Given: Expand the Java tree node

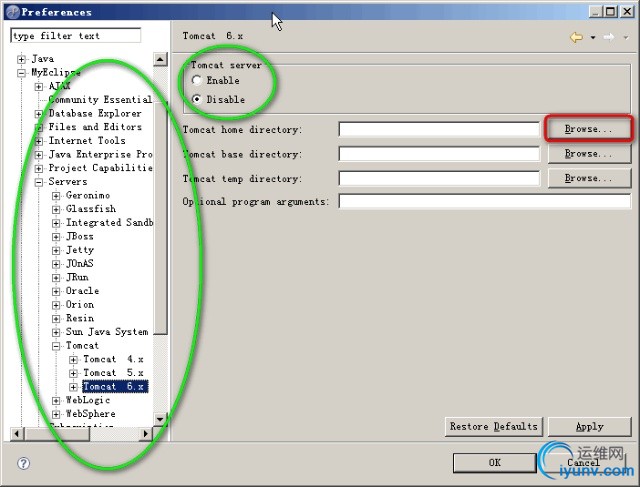Looking at the screenshot, I should coord(22,59).
